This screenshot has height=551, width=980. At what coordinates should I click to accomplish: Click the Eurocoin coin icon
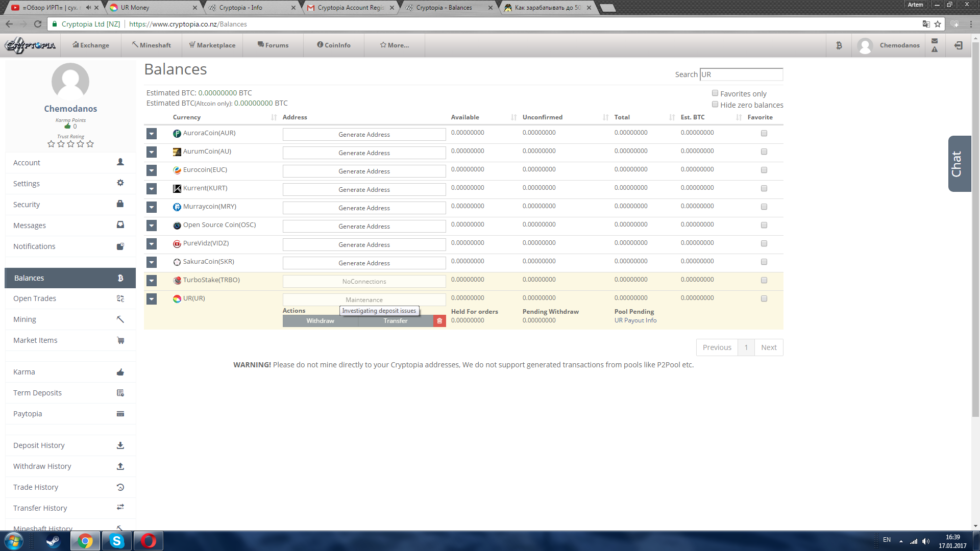point(177,170)
